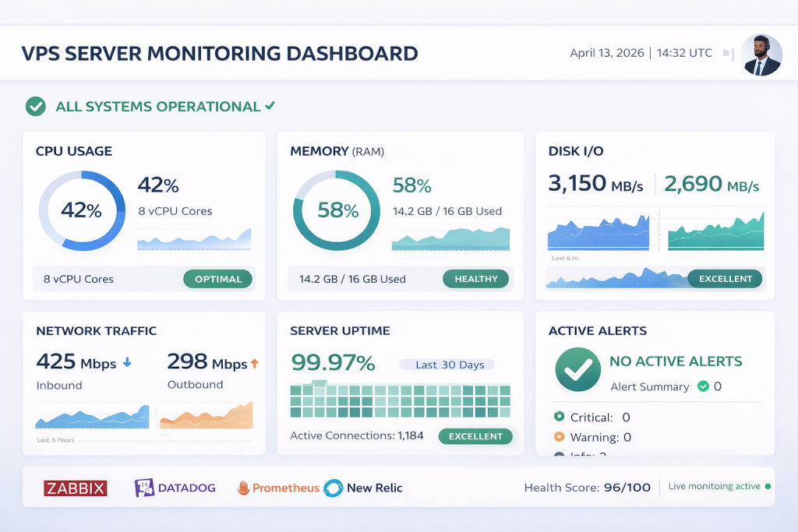This screenshot has height=532, width=798.
Task: Click the Outbound label
Action: point(195,385)
